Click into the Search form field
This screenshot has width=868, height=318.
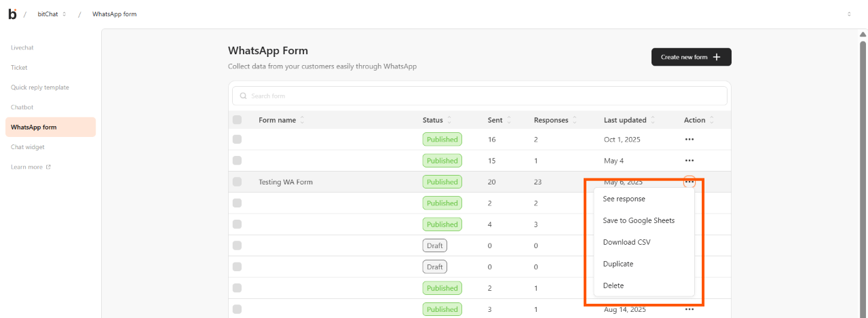480,96
